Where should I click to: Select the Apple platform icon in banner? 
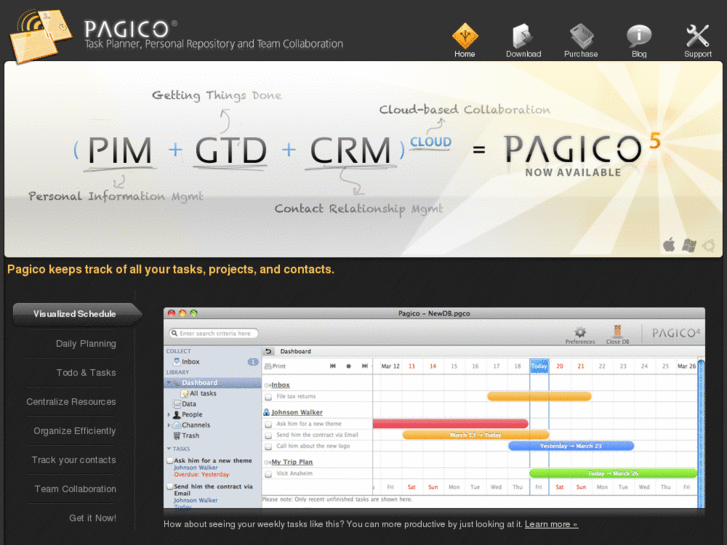669,244
